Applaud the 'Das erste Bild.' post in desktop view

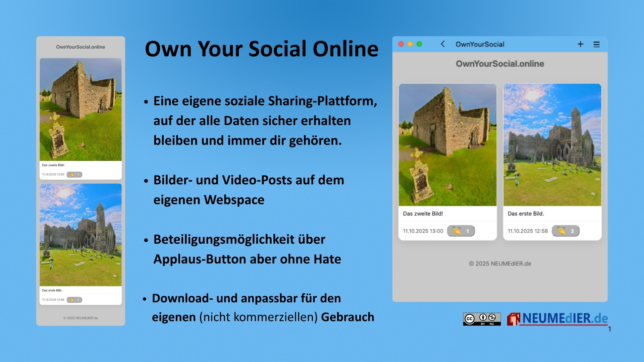tap(566, 231)
